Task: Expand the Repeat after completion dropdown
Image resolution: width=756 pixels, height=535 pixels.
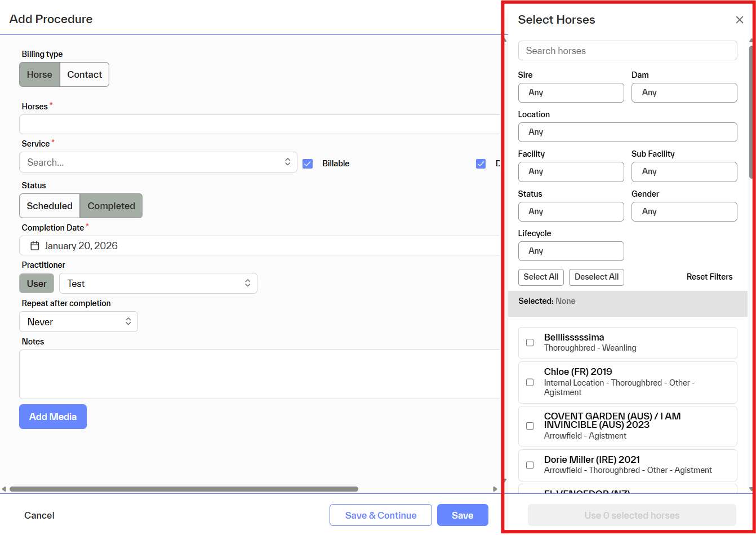Action: tap(79, 322)
